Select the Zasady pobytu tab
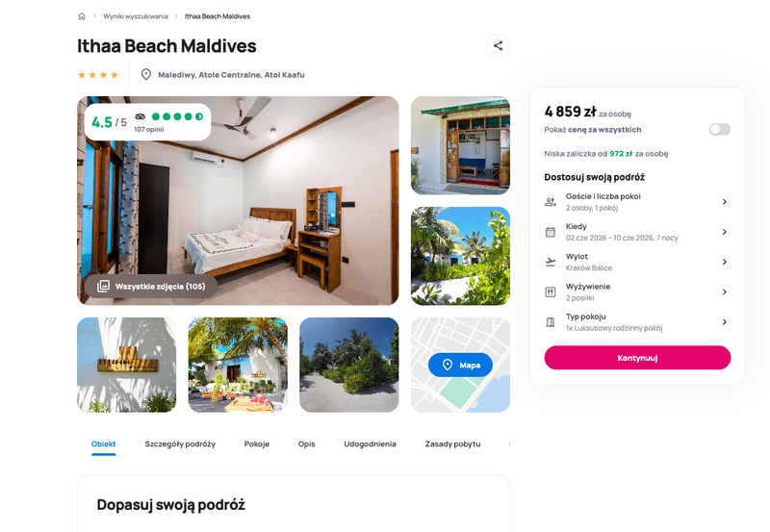 click(x=452, y=443)
